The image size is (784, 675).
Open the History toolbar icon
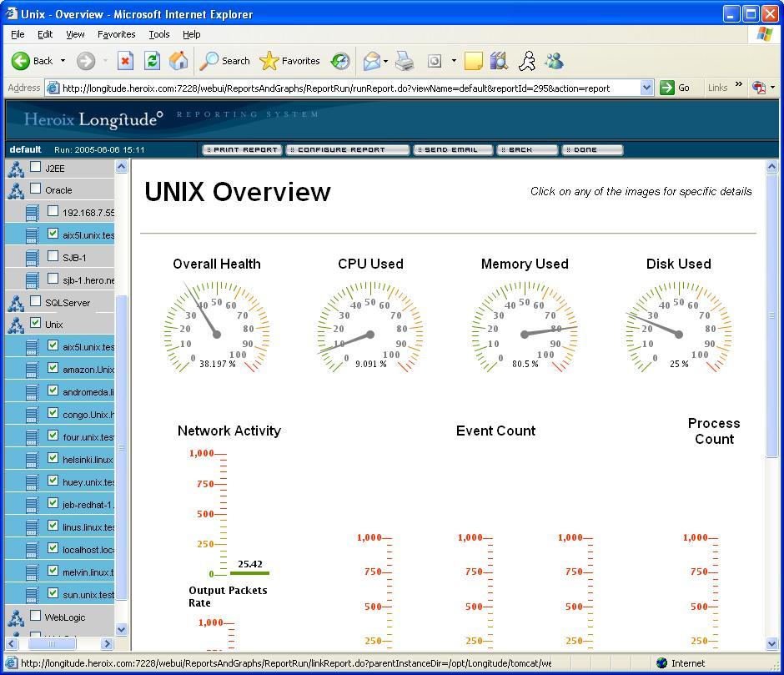tap(340, 61)
